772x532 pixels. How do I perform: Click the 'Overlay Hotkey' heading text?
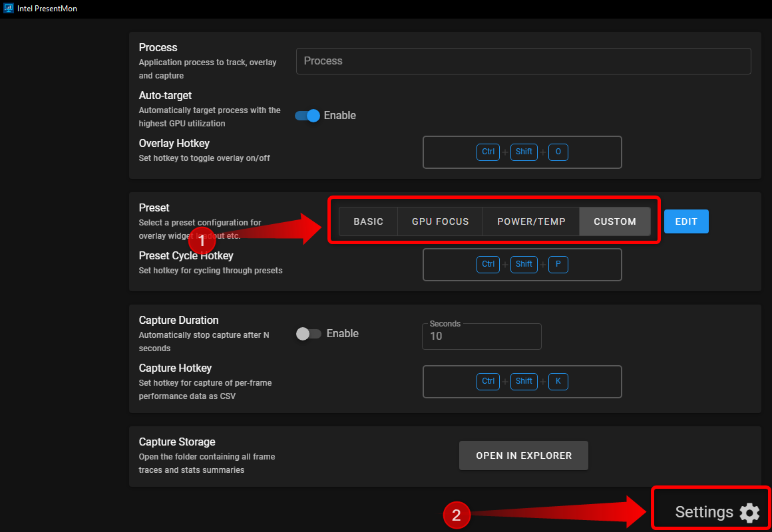[174, 143]
